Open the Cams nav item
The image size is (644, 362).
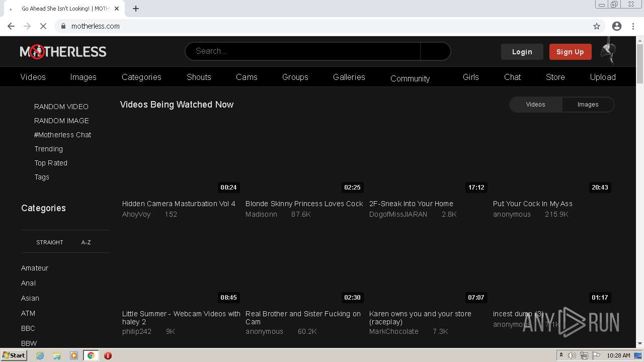[x=247, y=77]
